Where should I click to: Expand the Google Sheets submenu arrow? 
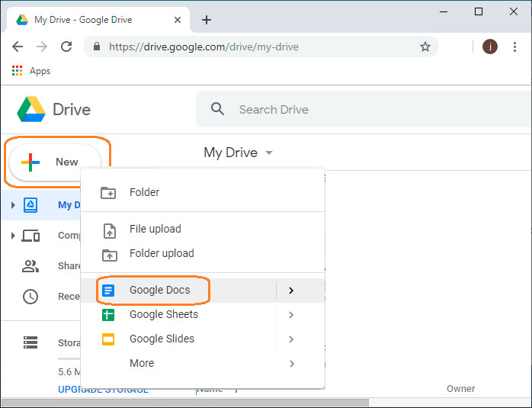click(290, 315)
